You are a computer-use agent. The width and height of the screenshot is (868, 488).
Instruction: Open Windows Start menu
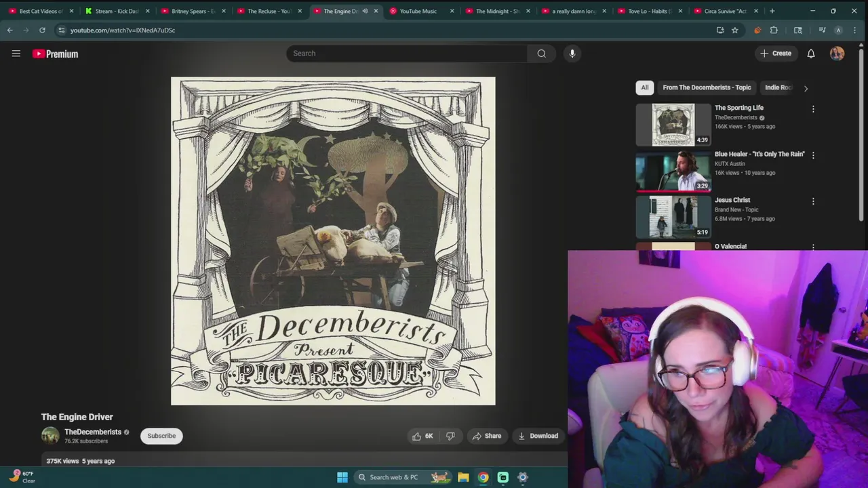pos(342,477)
